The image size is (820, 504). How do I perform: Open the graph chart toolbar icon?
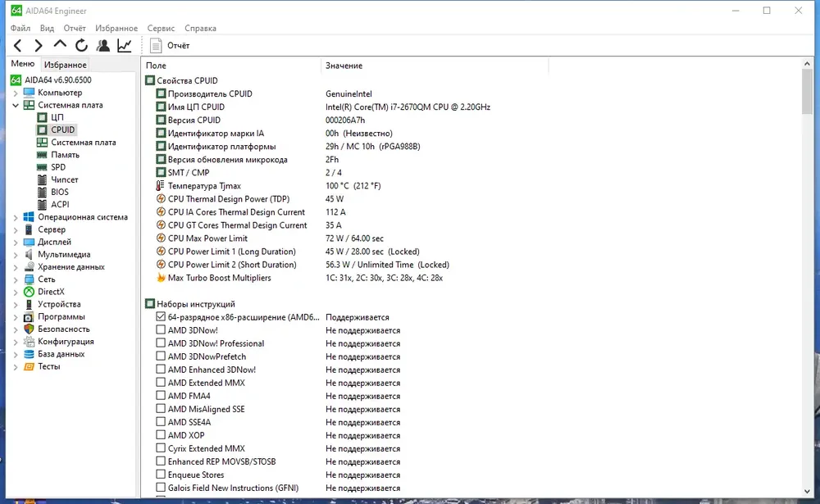pyautogui.click(x=125, y=46)
